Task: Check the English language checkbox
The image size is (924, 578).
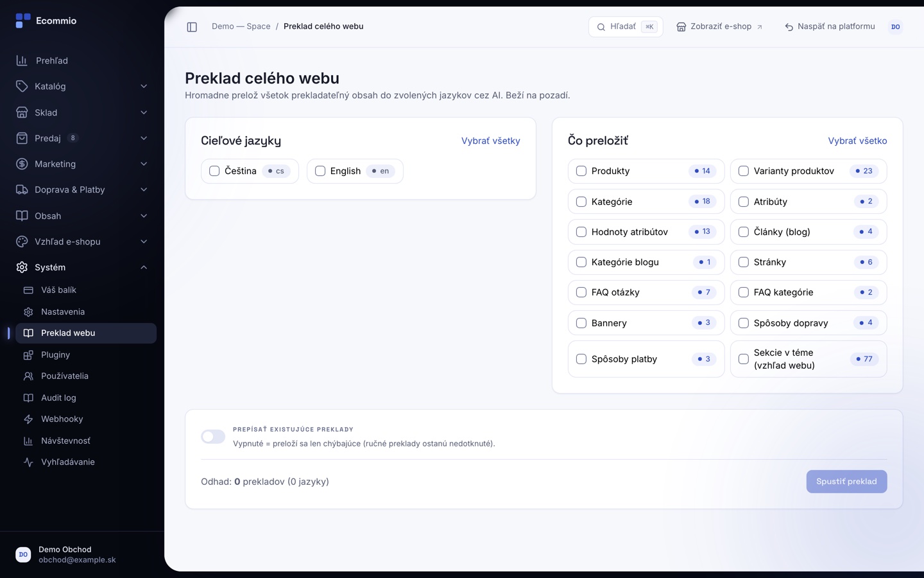Action: [320, 171]
